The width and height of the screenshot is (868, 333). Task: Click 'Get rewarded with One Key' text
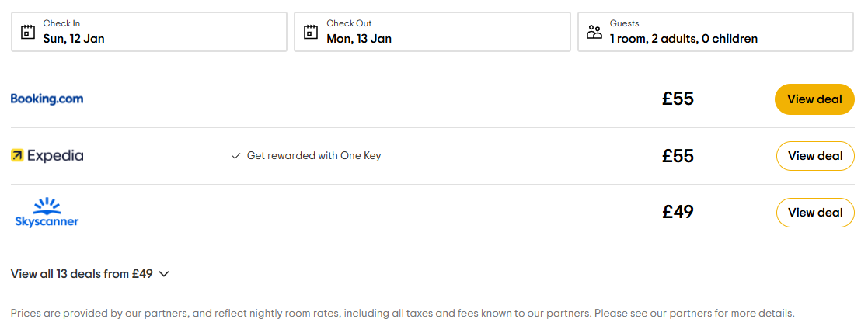314,156
